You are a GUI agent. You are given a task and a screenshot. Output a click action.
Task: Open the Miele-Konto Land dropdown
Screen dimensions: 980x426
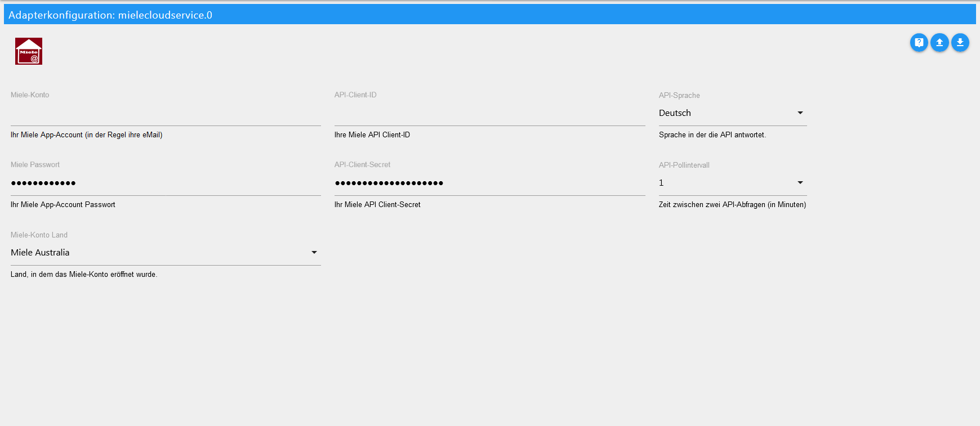pyautogui.click(x=166, y=253)
